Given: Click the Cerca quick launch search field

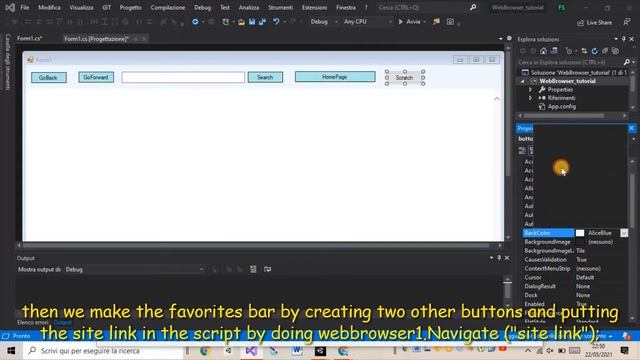Looking at the screenshot, I should [422, 7].
